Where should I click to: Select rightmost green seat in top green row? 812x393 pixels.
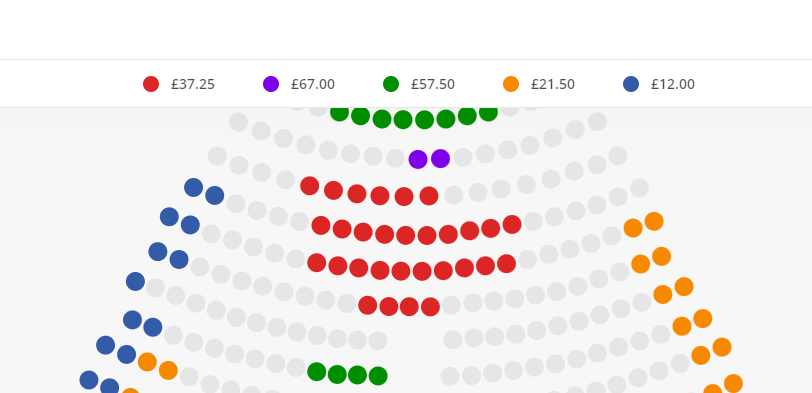tap(488, 112)
